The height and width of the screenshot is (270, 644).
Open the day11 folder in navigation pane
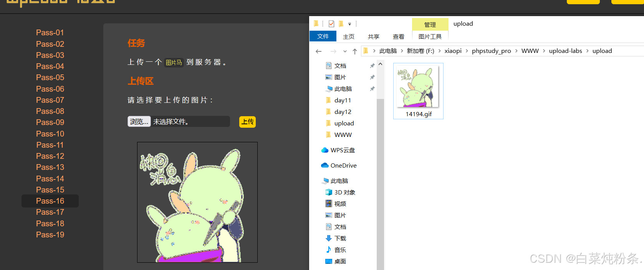343,100
